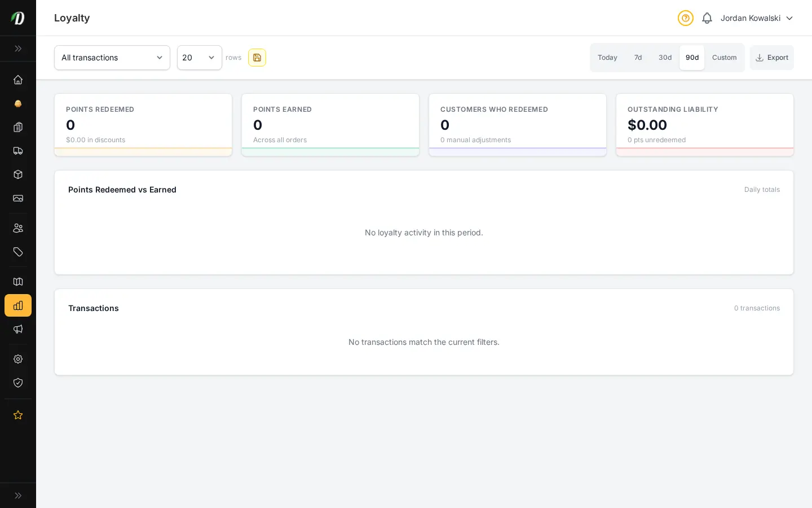The height and width of the screenshot is (508, 812).
Task: Click 'No transactions match the current filters.'
Action: tap(424, 342)
